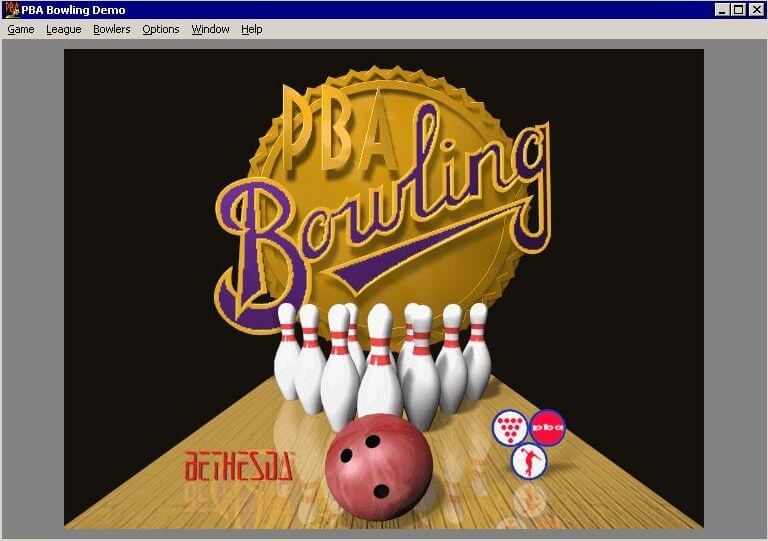Open the Window menu

tap(210, 29)
